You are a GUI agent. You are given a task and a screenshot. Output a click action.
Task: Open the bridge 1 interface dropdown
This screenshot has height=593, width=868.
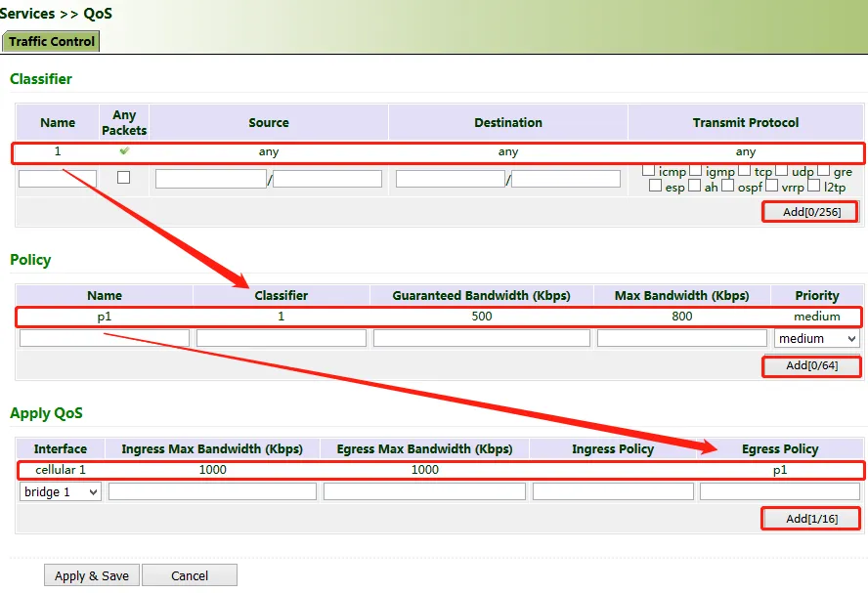tap(61, 491)
